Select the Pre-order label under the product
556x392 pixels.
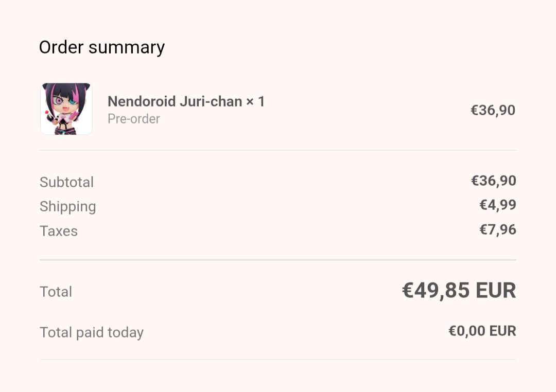pyautogui.click(x=134, y=119)
